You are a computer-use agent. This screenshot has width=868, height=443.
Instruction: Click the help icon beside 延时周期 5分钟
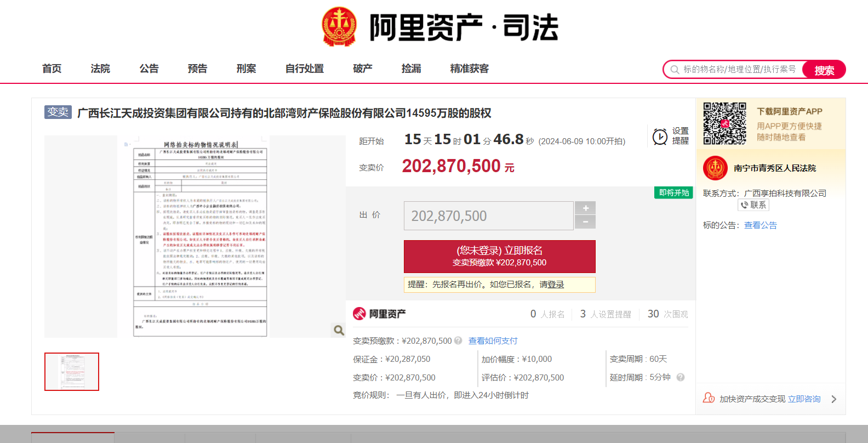[681, 377]
